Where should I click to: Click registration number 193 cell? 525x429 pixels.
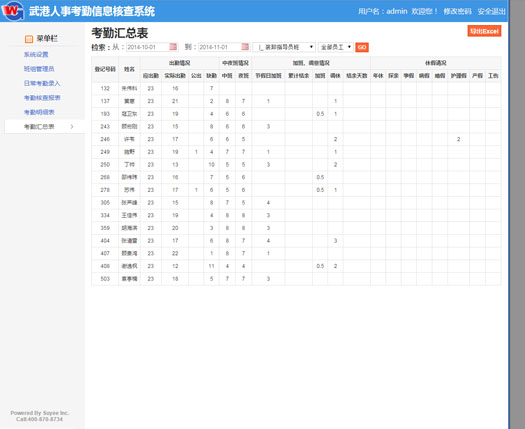point(105,114)
